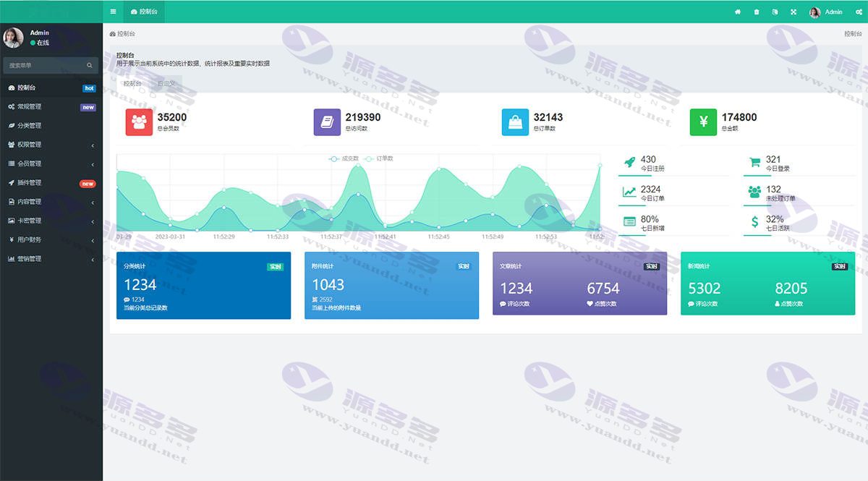The height and width of the screenshot is (481, 868).
Task: Click the hot badge on 控制台 menu
Action: pyautogui.click(x=89, y=88)
